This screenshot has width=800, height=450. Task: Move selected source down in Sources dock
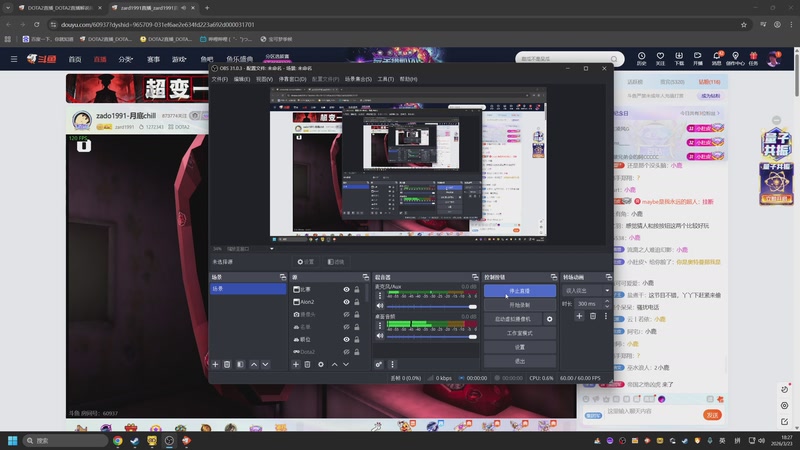click(x=346, y=364)
